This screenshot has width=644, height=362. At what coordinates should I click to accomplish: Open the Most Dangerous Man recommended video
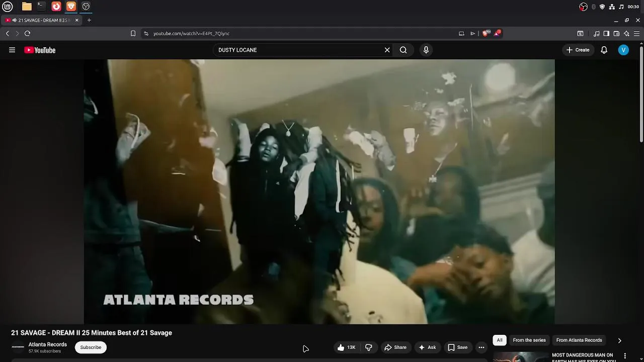584,357
